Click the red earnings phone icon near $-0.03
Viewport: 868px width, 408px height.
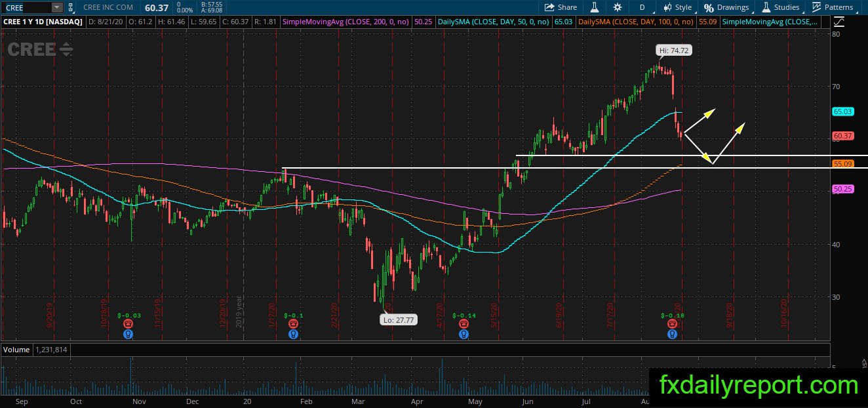(x=127, y=323)
